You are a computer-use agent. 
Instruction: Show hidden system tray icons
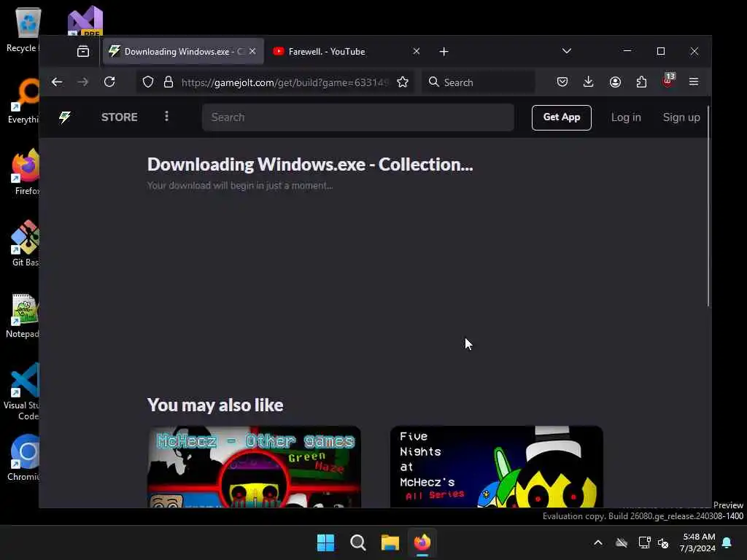598,542
